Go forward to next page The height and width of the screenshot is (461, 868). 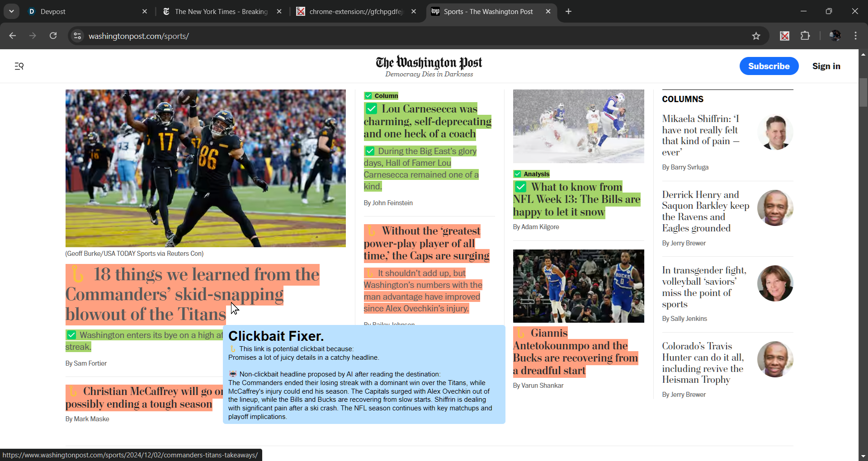coord(33,36)
